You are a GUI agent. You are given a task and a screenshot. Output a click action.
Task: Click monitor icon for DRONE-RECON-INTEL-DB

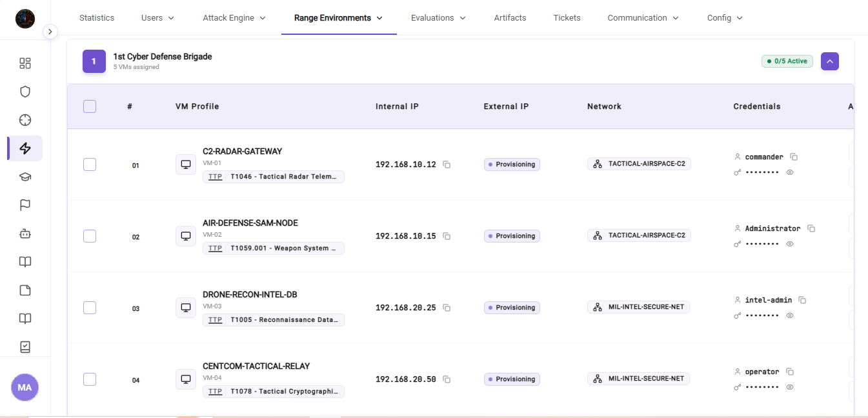click(x=186, y=308)
